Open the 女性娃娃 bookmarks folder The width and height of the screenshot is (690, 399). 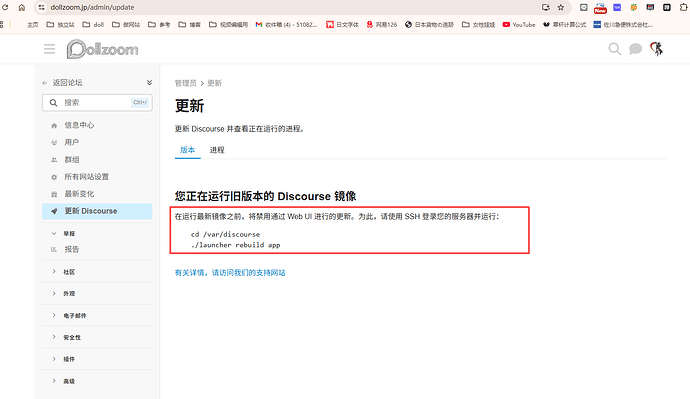[478, 25]
